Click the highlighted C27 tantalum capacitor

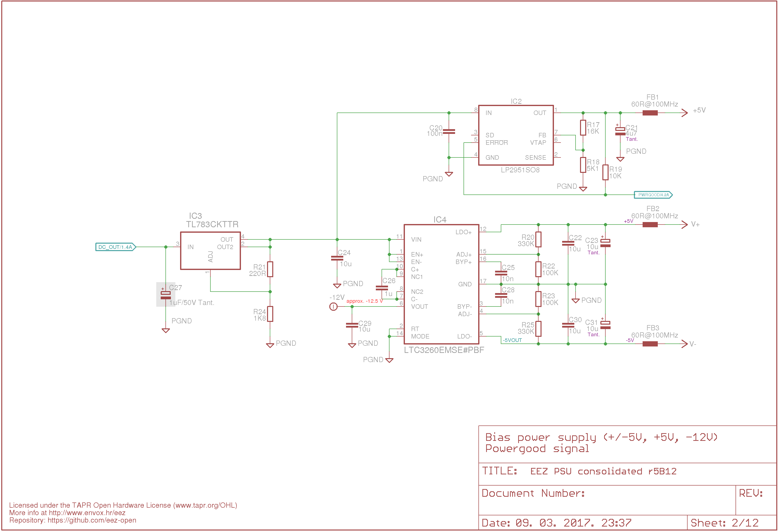(166, 295)
